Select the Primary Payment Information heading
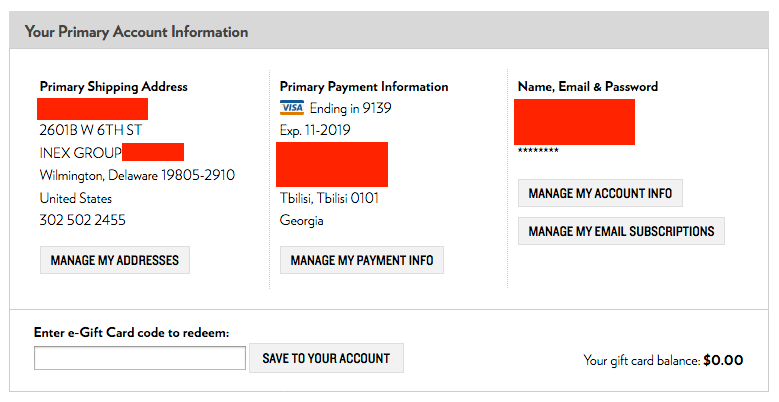Image resolution: width=779 pixels, height=402 pixels. 364,86
